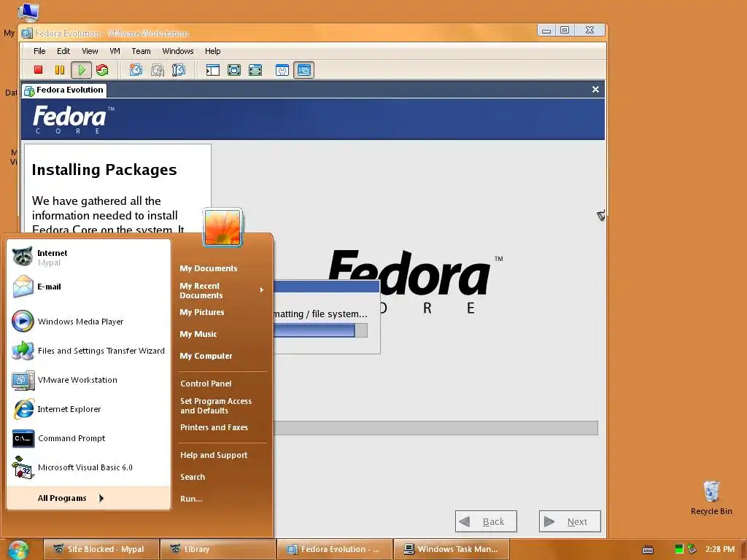Switch to Fedora Evolution taskbar button
Screen dimensions: 747x560
click(334, 549)
